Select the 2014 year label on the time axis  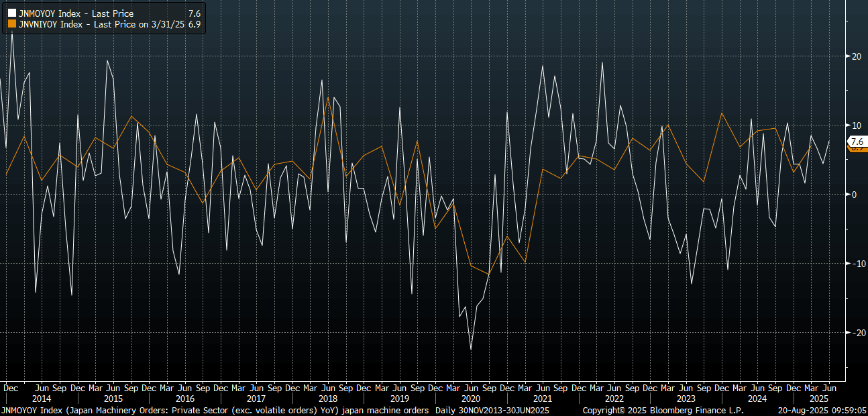pyautogui.click(x=42, y=398)
